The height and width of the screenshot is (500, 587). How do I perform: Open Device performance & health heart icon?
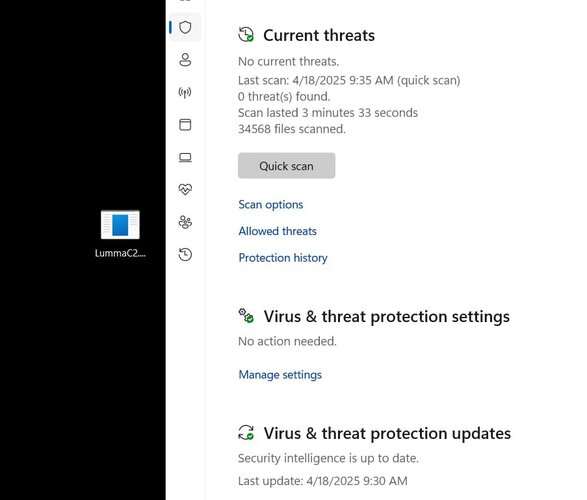(x=185, y=189)
